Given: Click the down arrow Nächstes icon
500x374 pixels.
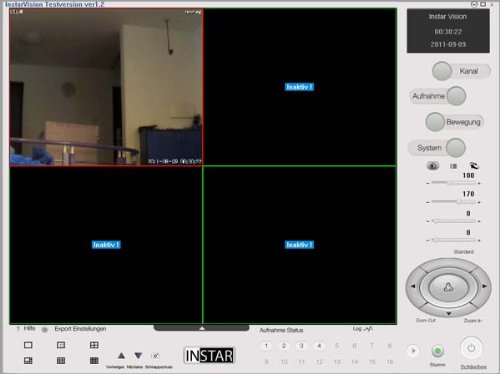Looking at the screenshot, I should 138,356.
